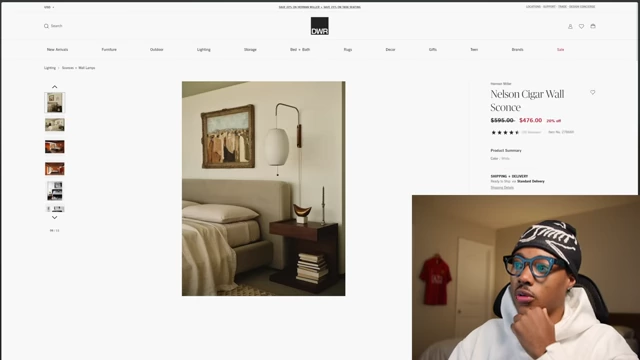
Task: Open the Bed + Bath menu
Action: [x=300, y=49]
